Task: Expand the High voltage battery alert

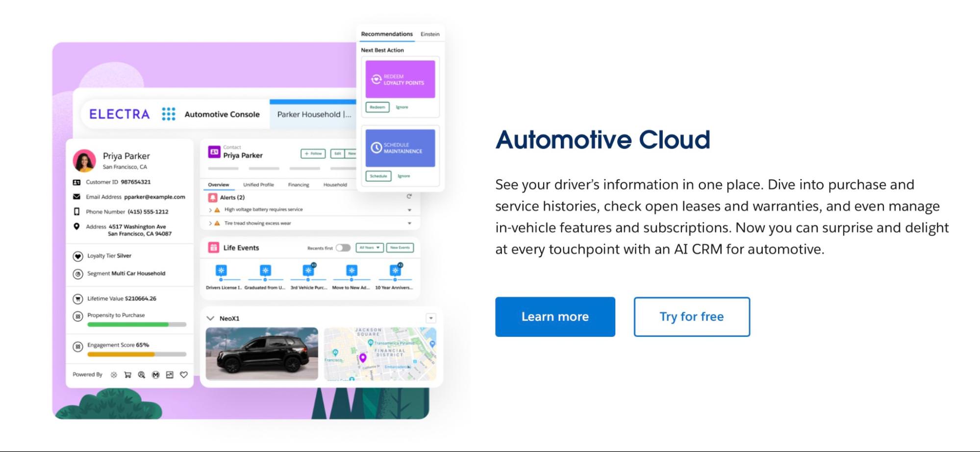Action: (210, 210)
